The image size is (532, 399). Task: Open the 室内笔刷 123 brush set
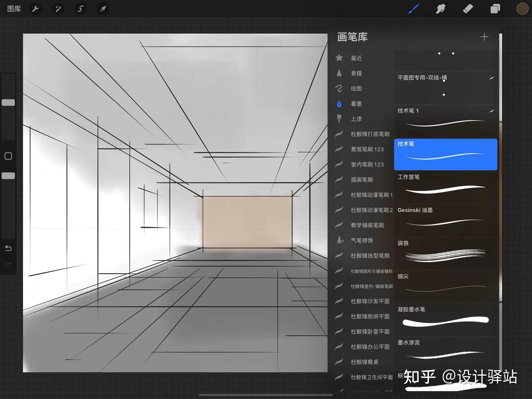click(x=363, y=164)
